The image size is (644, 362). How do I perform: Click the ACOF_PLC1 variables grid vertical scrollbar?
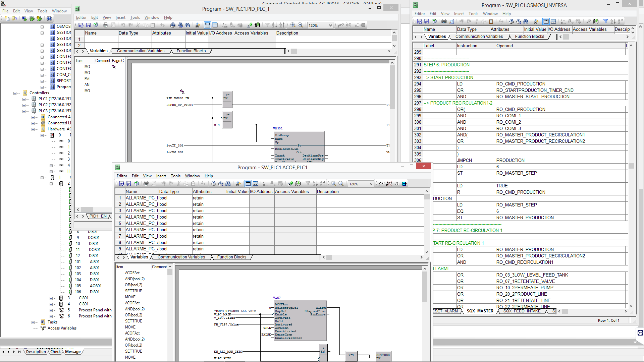[x=427, y=221]
